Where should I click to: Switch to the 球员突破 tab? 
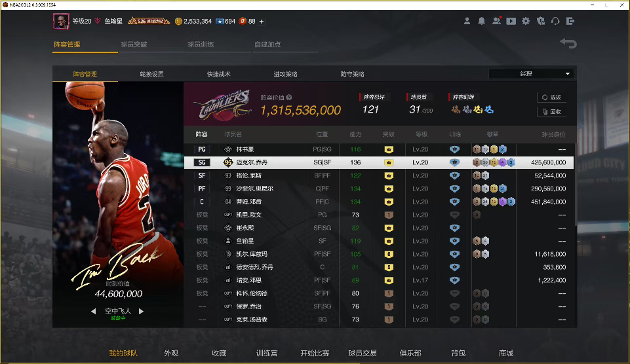click(x=134, y=44)
